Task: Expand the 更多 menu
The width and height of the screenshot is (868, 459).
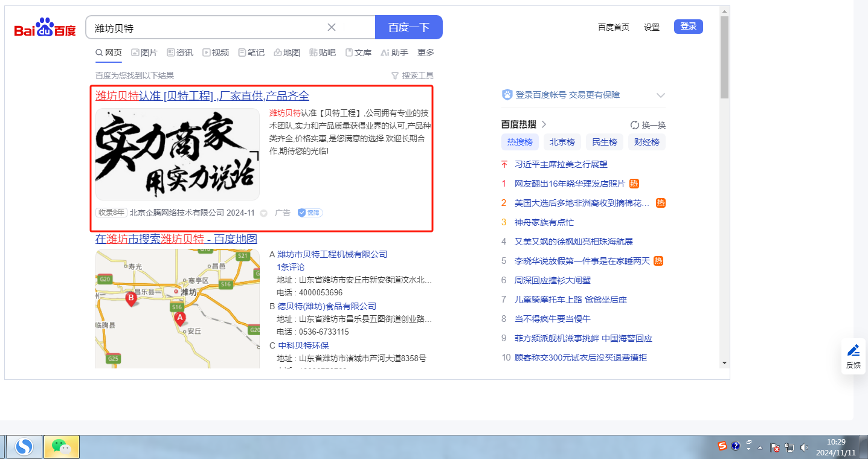Action: pos(426,53)
